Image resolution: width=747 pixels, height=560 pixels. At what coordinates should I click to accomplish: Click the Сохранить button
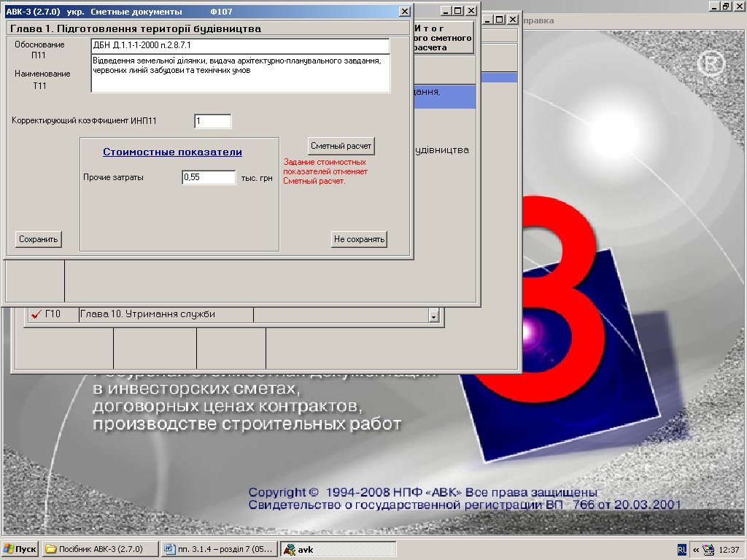39,239
